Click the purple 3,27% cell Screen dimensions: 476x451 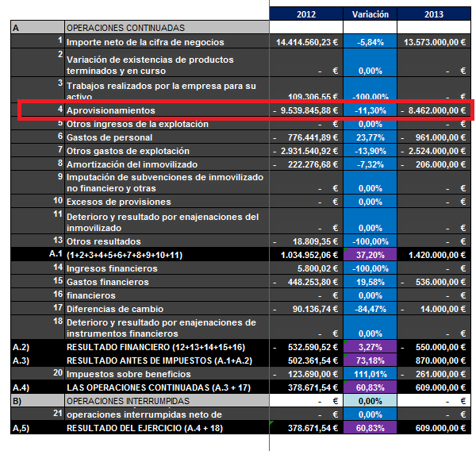[370, 347]
